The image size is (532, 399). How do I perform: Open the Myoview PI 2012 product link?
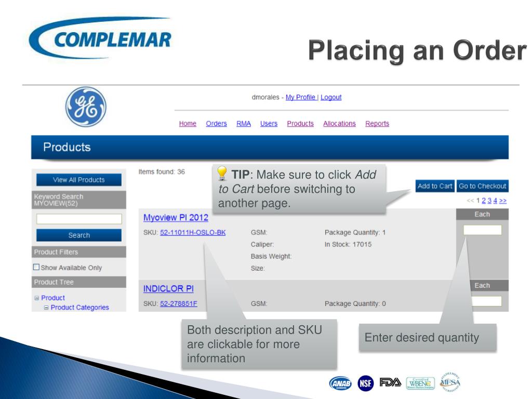[x=176, y=218]
